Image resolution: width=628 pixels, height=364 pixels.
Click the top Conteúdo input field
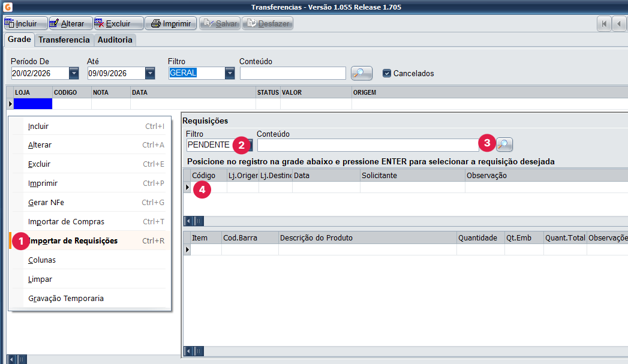293,73
